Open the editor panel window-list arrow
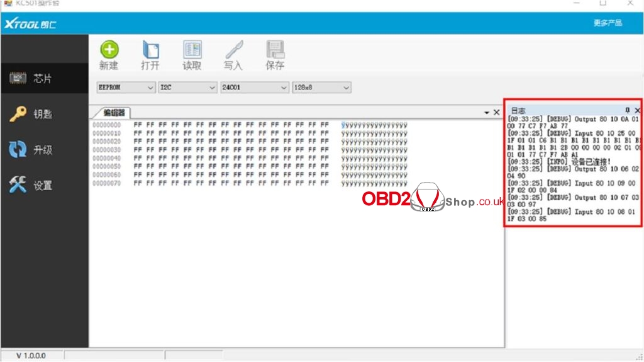The height and width of the screenshot is (362, 644). pyautogui.click(x=486, y=113)
